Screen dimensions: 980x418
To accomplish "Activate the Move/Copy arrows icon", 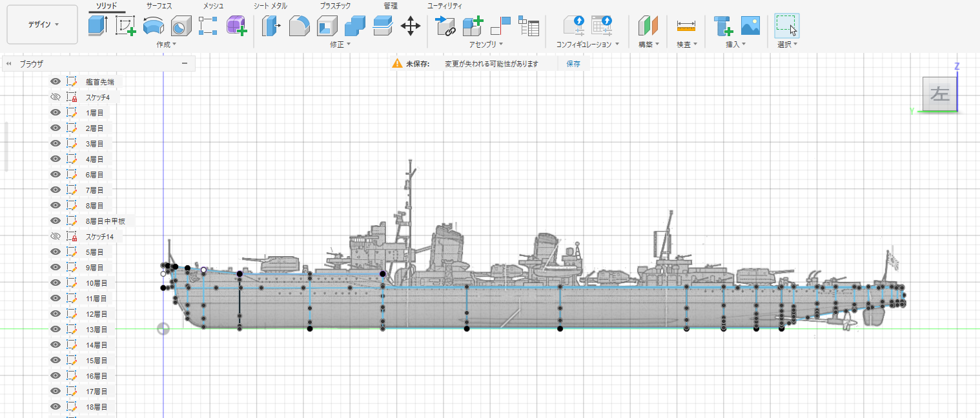I will pos(410,26).
